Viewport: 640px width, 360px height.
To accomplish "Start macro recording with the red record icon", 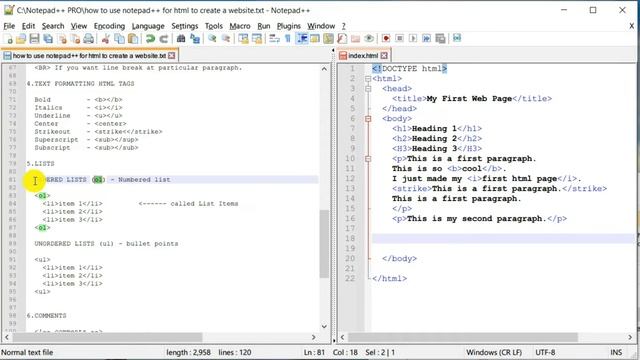I will click(386, 39).
